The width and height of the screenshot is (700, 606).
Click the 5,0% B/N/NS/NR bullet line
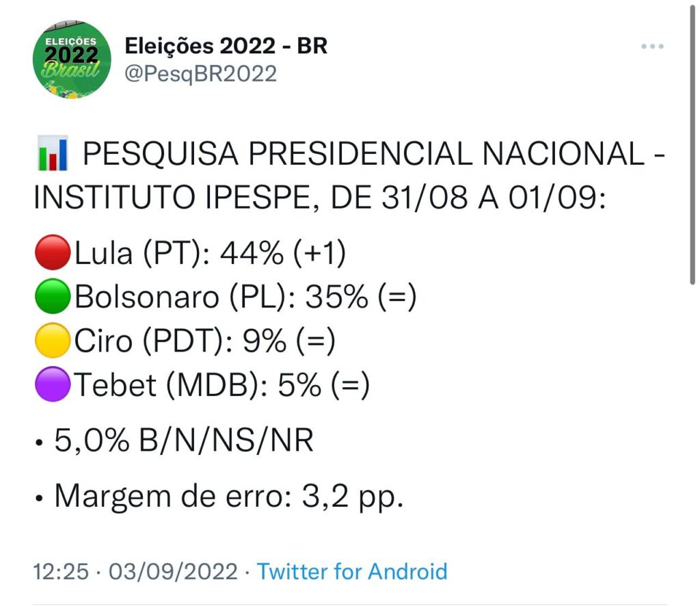tap(183, 441)
